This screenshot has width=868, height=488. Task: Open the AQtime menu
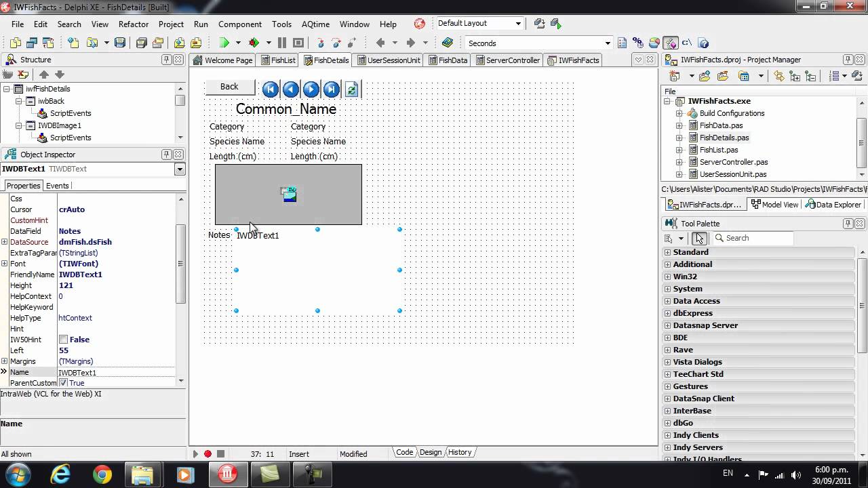315,24
